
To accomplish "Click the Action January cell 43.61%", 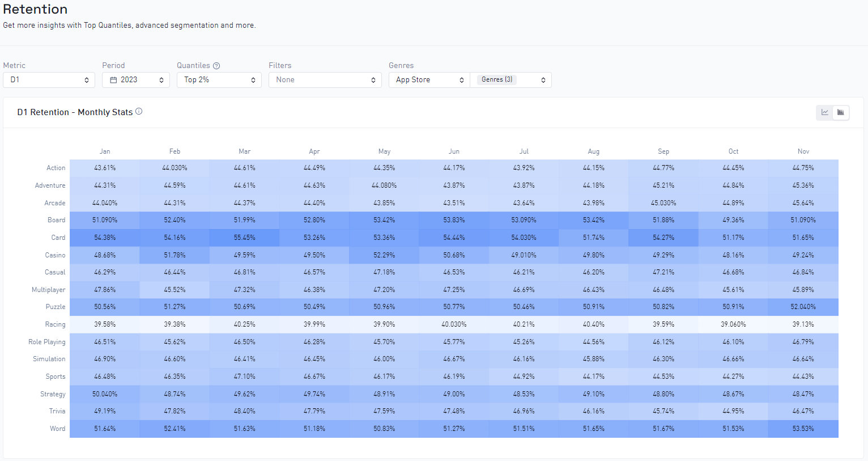I will [105, 168].
